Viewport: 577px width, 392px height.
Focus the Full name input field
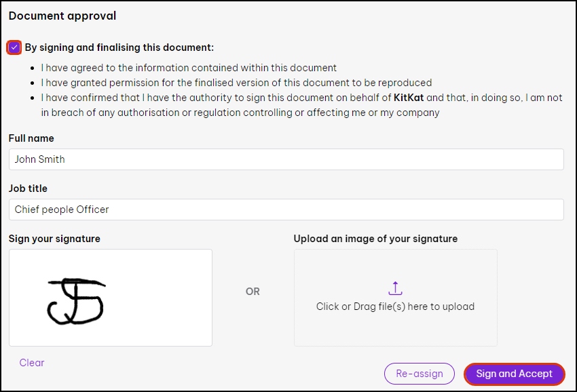coord(286,159)
